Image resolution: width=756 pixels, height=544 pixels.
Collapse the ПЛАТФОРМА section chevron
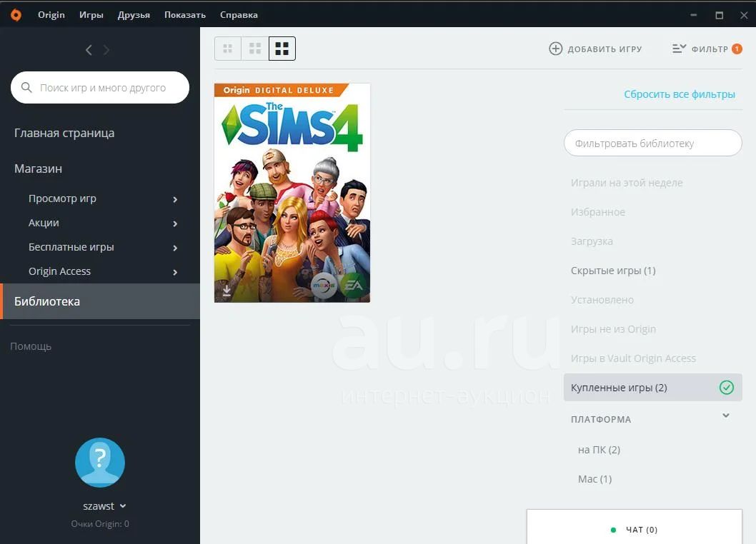pyautogui.click(x=725, y=415)
